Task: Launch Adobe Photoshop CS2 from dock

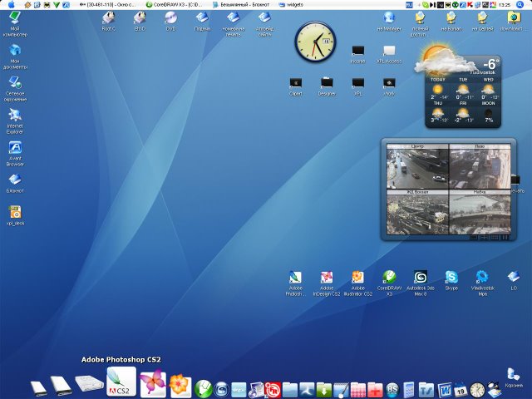Action: [x=121, y=382]
